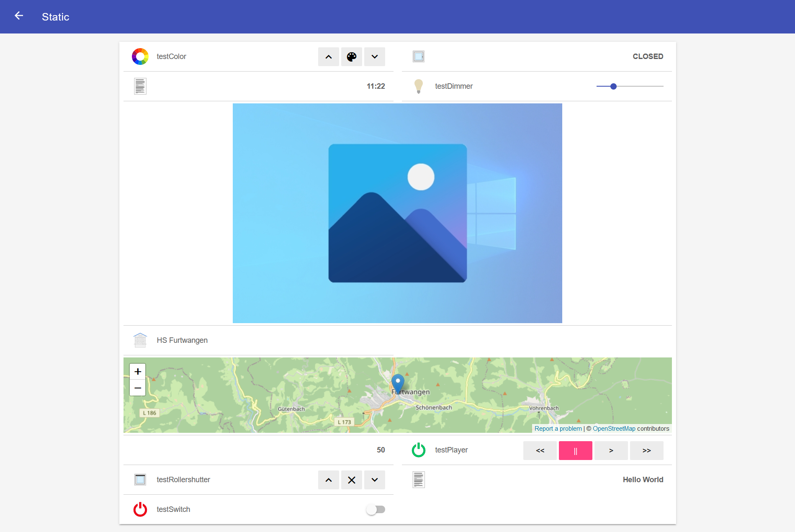Click the testDimmer label
Image resolution: width=795 pixels, height=532 pixels.
(454, 86)
